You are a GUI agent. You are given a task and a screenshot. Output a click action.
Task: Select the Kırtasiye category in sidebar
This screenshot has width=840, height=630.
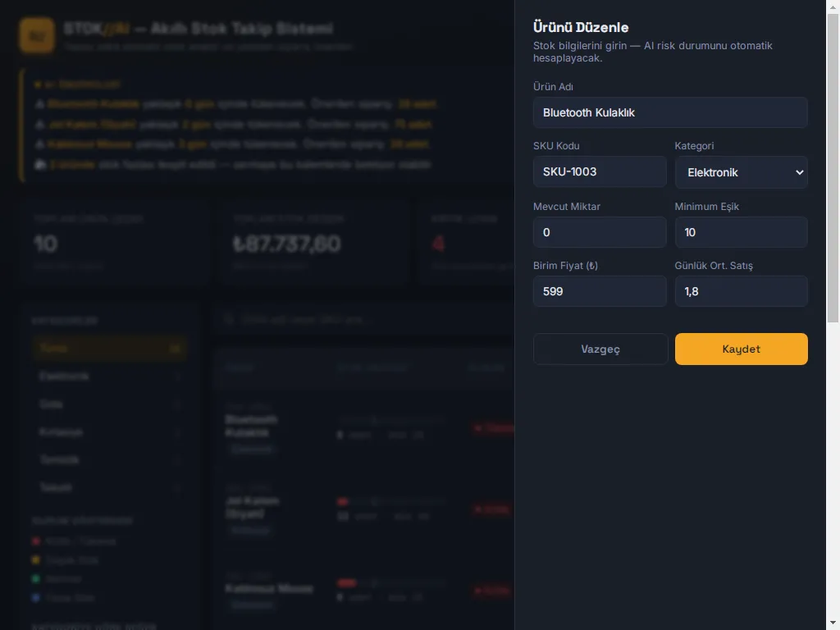tap(110, 431)
